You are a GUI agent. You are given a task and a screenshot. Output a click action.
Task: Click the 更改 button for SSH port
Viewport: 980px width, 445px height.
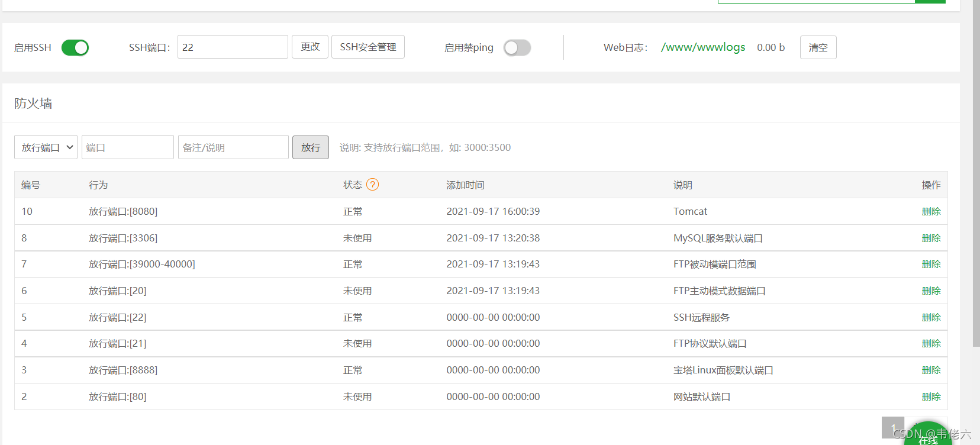310,47
